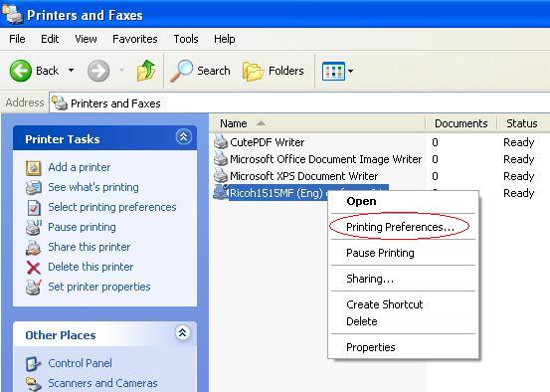The width and height of the screenshot is (550, 392).
Task: Select Microsoft XPS Document Writer icon
Action: click(221, 175)
